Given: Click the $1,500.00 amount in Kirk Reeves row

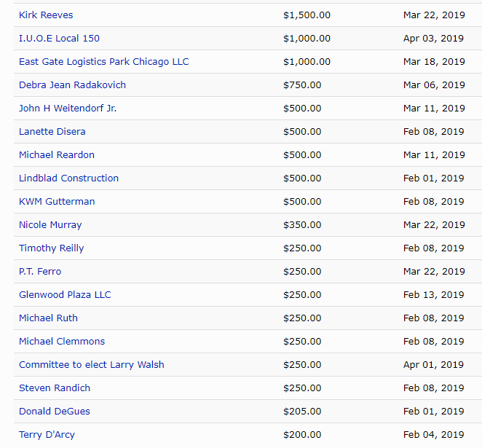Looking at the screenshot, I should pos(307,15).
